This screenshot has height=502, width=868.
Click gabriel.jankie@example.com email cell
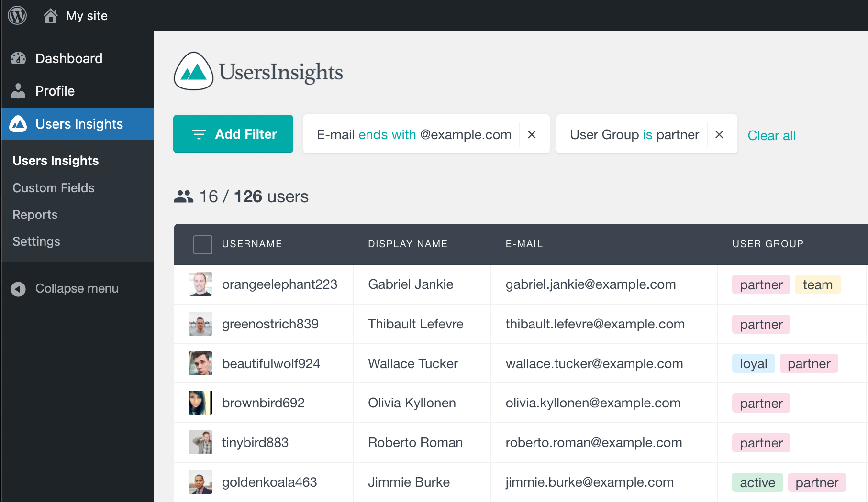[590, 284]
